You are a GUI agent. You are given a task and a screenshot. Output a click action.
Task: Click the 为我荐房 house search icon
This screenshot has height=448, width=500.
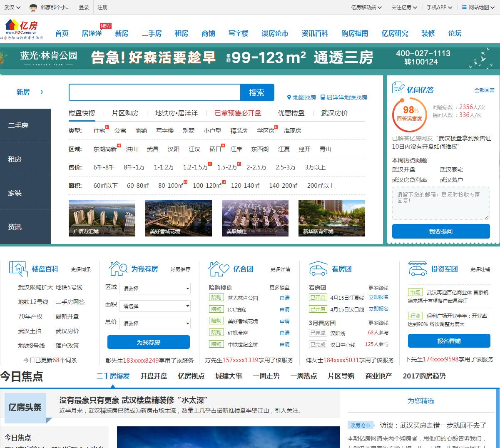(118, 269)
